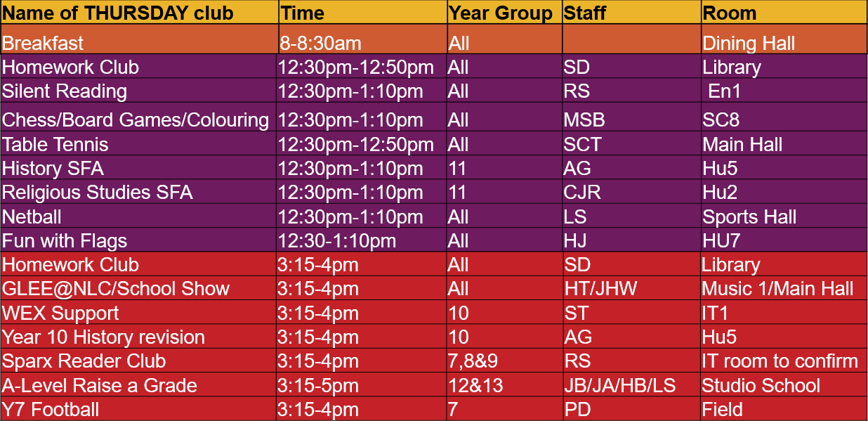Viewport: 868px width, 421px height.
Task: Select the "GLEE@NLC/School Show" cell
Action: (x=116, y=288)
